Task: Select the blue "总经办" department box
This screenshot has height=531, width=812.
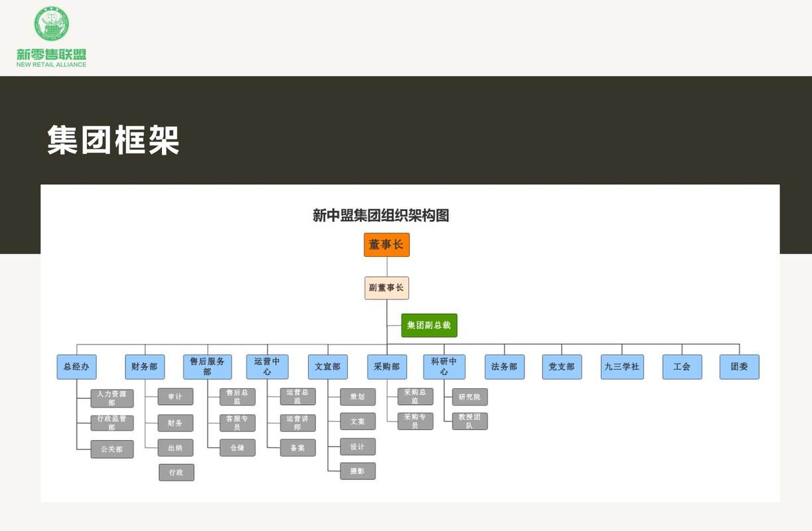Action: coord(76,367)
